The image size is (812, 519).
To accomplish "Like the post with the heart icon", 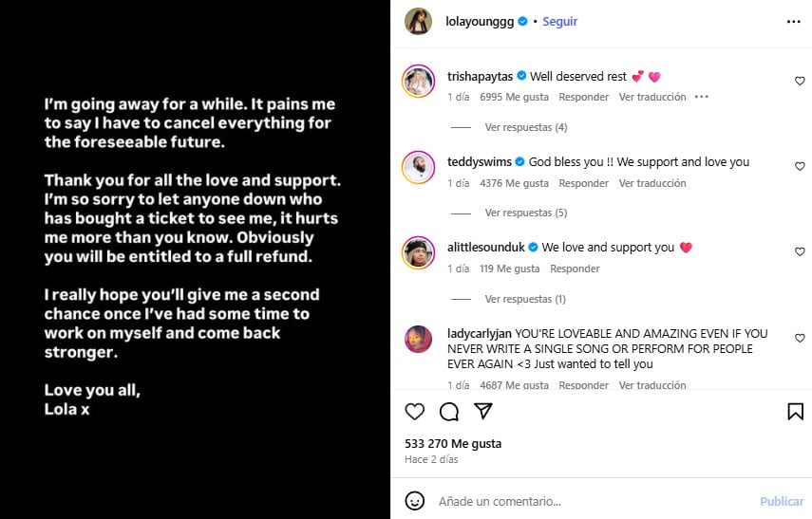I will click(x=415, y=412).
